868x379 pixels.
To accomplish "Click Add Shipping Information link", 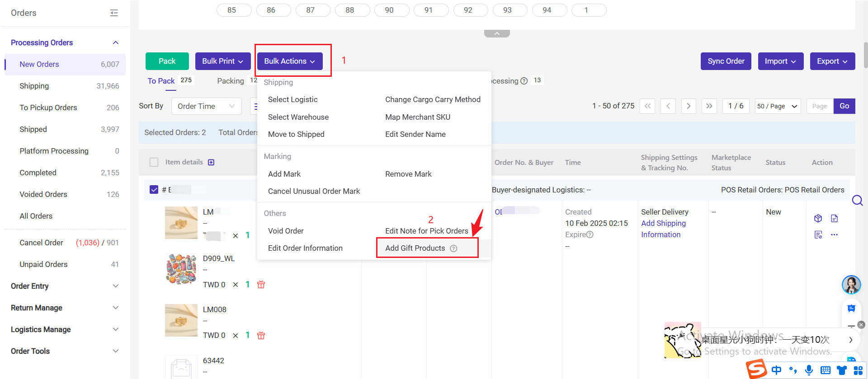I will point(663,229).
